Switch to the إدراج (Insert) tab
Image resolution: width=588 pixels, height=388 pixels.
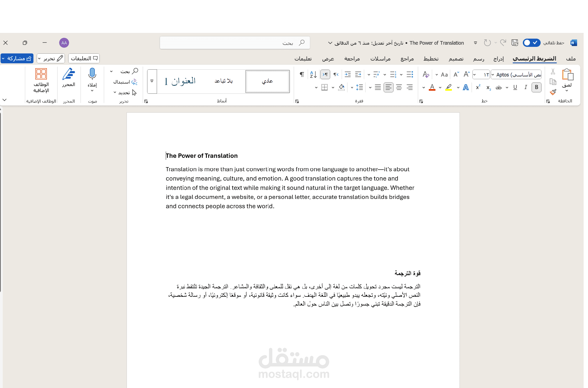click(x=499, y=59)
